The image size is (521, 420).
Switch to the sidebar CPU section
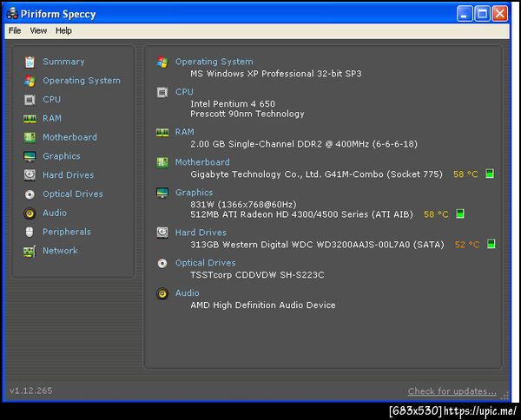tap(51, 100)
